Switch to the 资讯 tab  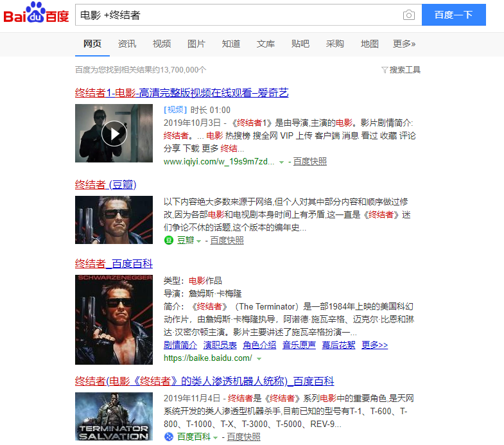tap(127, 44)
